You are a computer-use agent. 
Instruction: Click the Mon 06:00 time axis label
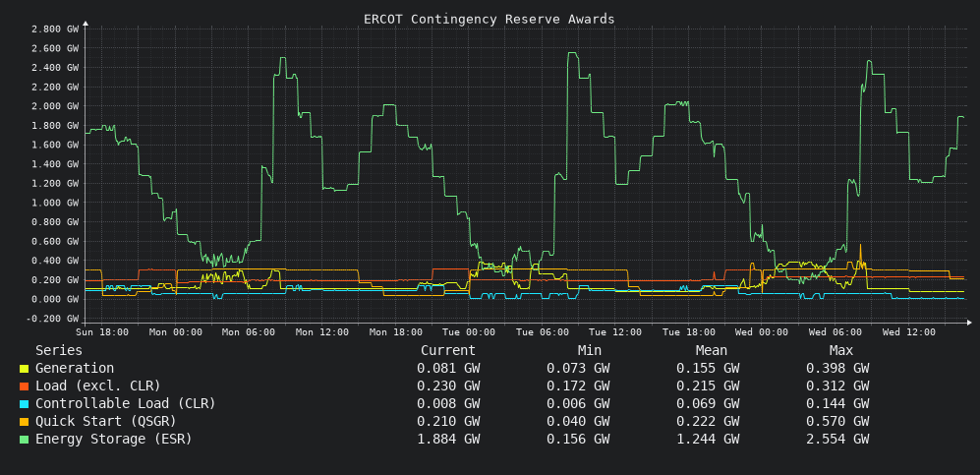(x=249, y=332)
